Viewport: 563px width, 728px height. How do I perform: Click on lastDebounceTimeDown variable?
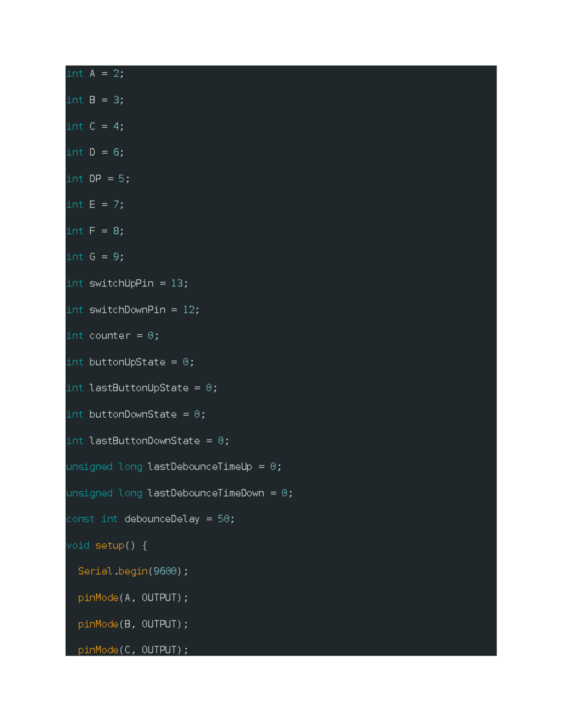[205, 493]
